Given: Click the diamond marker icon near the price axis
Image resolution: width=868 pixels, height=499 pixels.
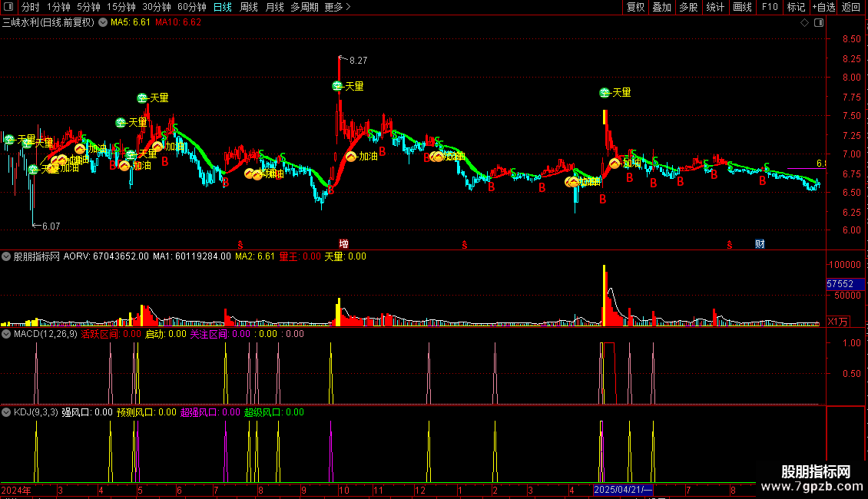Looking at the screenshot, I should (x=805, y=23).
